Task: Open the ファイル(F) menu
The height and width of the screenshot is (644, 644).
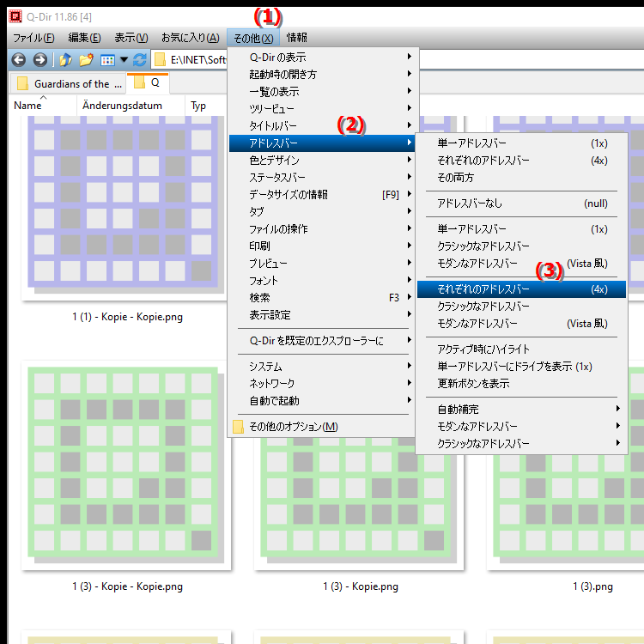Action: tap(33, 38)
